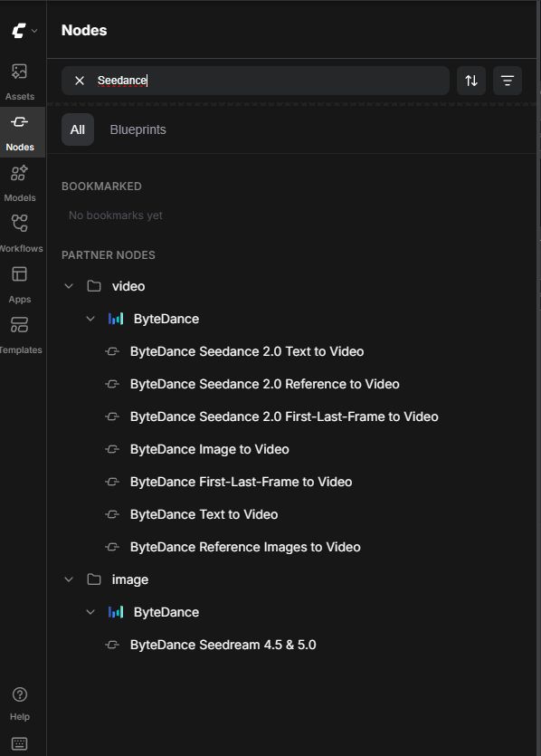The height and width of the screenshot is (756, 541).
Task: Open the filter options button
Action: coord(508,81)
